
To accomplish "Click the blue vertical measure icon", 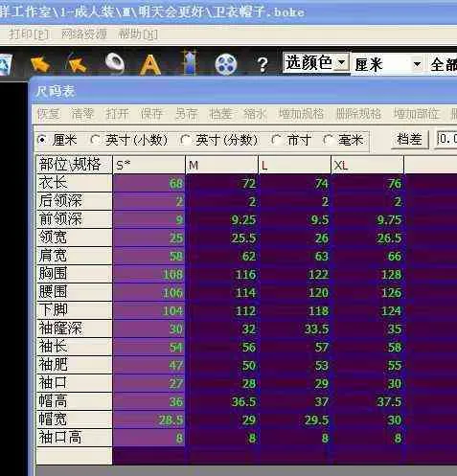I will click(190, 62).
